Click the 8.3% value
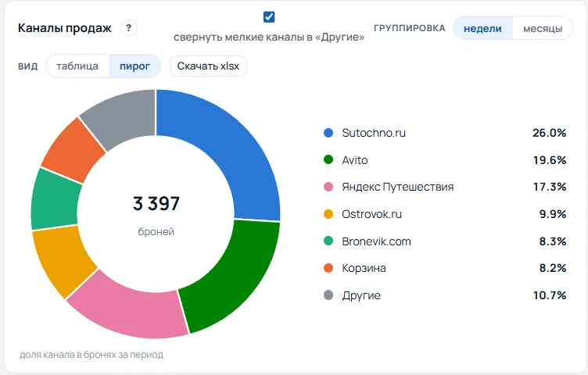Viewport: 588px width, 375px height. click(553, 241)
